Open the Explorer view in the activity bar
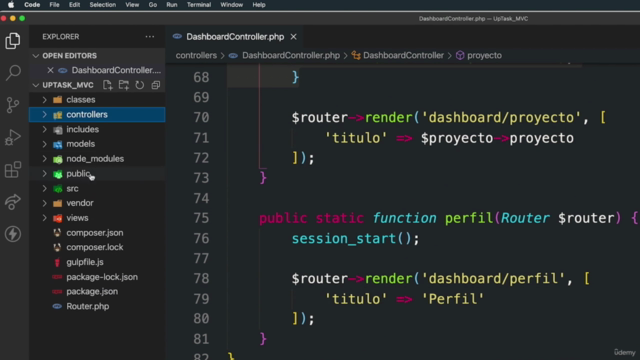The width and height of the screenshot is (640, 360). (13, 41)
